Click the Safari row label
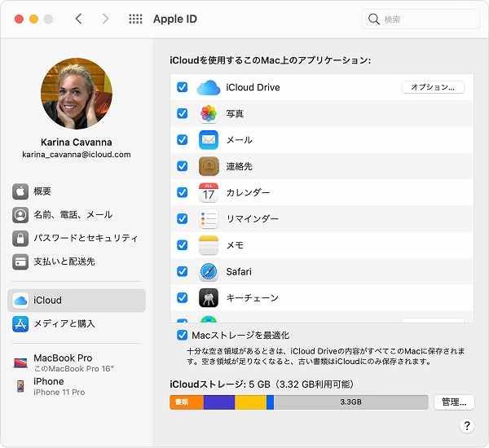This screenshot has height=448, width=489. (239, 271)
